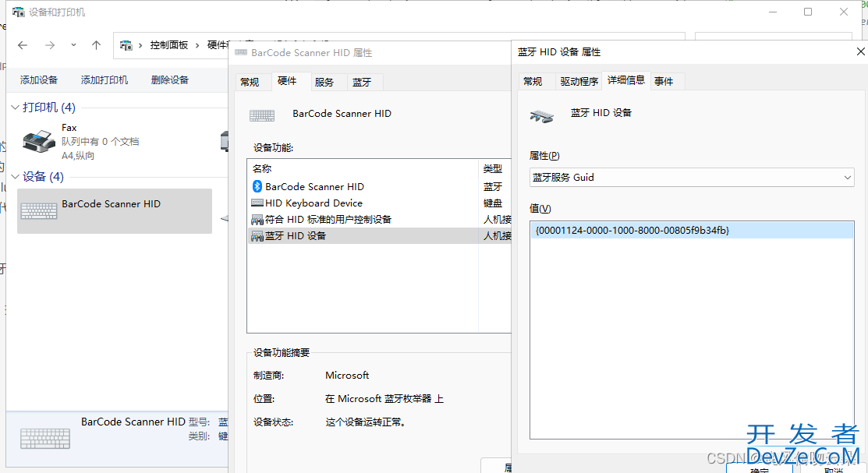The image size is (868, 473).
Task: Select the Fax printer icon
Action: click(39, 141)
